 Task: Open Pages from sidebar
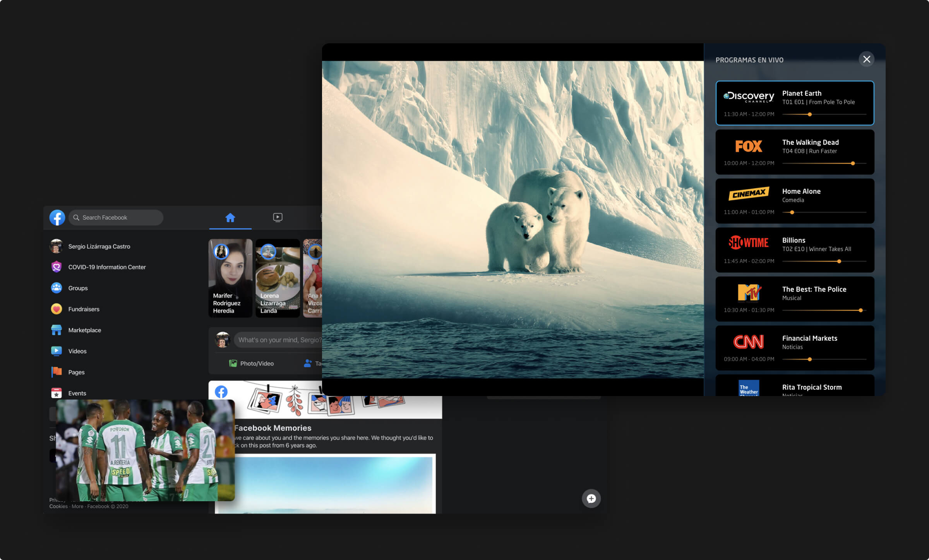click(76, 372)
